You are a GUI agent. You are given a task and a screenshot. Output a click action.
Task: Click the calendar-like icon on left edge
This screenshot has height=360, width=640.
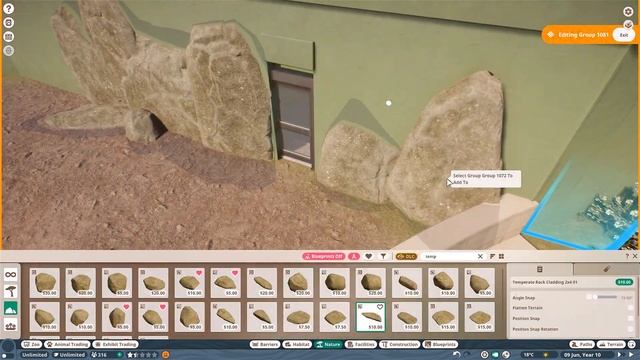[8, 37]
